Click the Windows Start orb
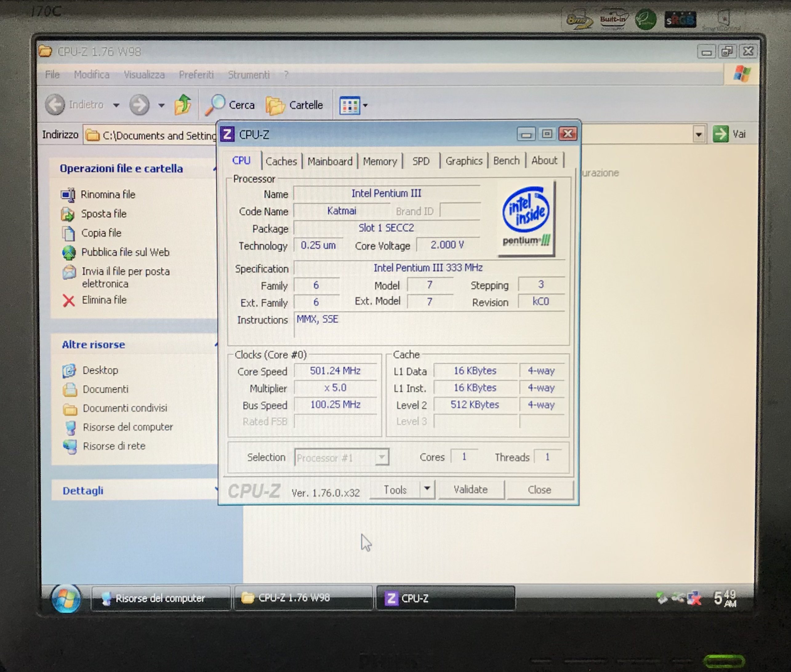The height and width of the screenshot is (672, 791). [66, 598]
